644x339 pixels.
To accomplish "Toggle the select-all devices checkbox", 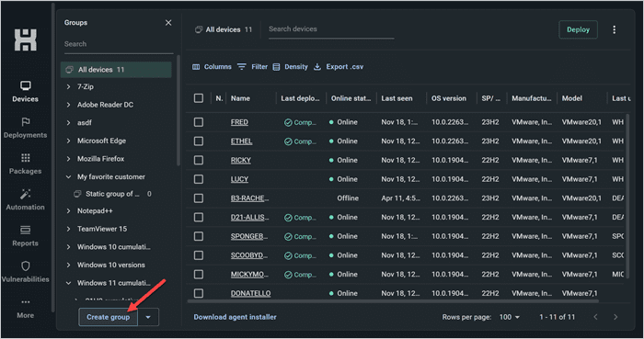I will point(199,98).
